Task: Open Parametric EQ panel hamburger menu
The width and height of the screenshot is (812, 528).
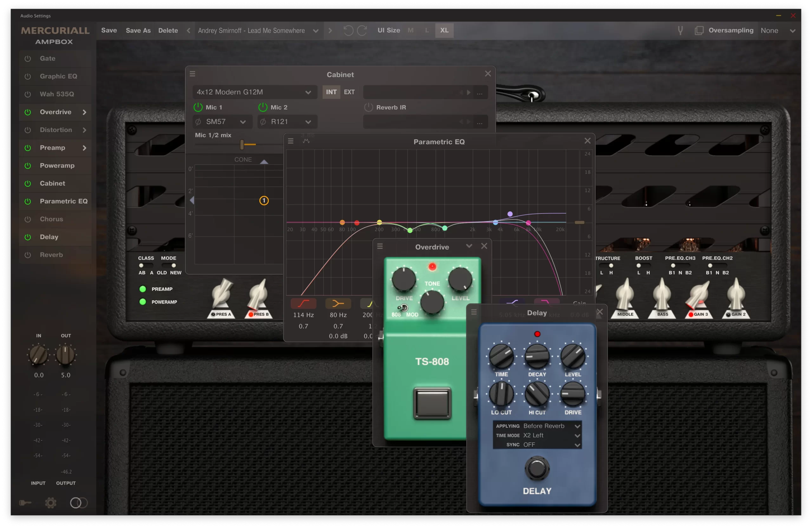Action: pyautogui.click(x=291, y=141)
